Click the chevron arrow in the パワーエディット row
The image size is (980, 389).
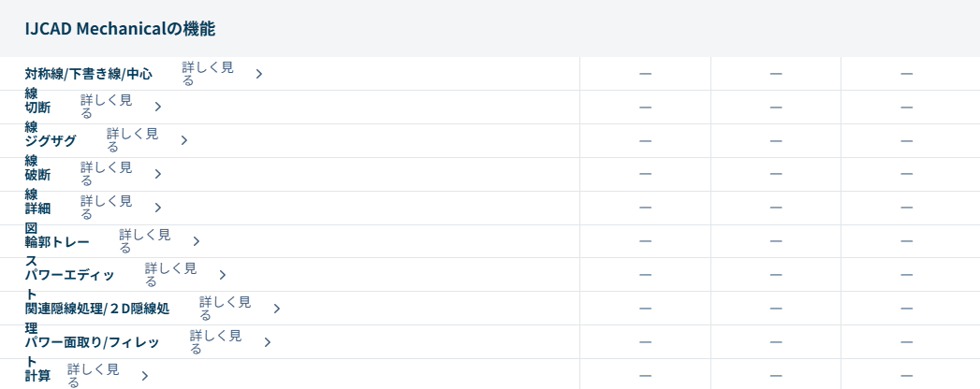point(223,276)
